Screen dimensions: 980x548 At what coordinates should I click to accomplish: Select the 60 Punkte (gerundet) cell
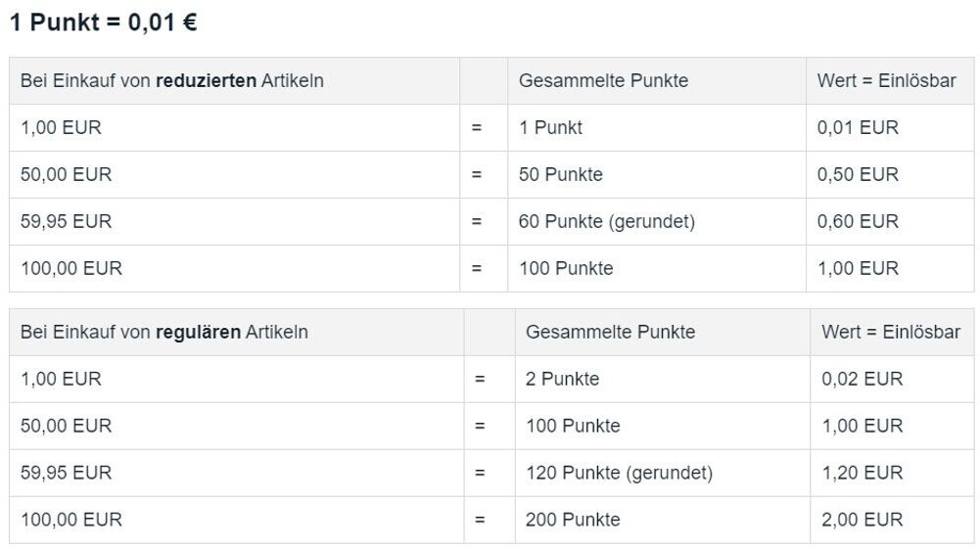point(657,221)
